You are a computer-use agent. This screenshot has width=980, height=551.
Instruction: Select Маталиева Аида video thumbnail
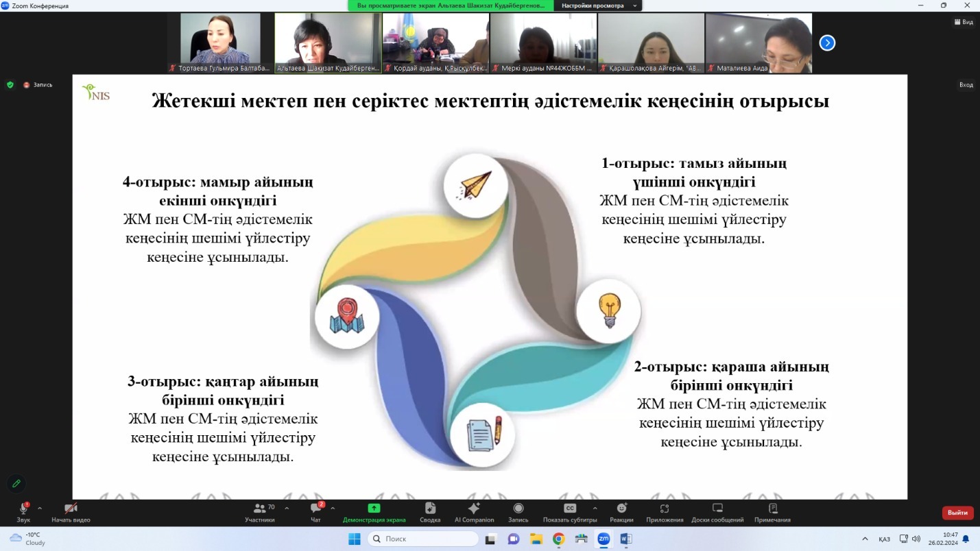[x=758, y=43]
